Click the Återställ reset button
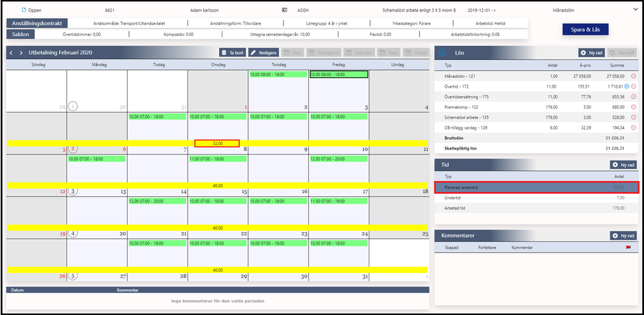644x315 pixels. [622, 53]
